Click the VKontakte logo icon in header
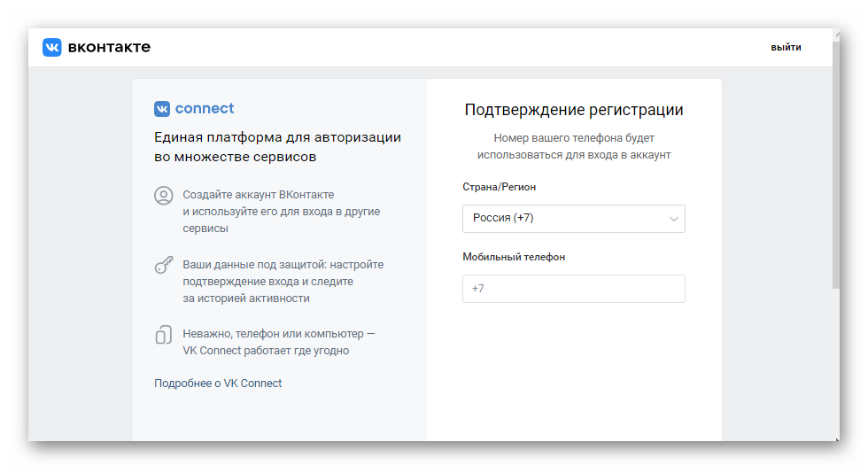This screenshot has width=868, height=473. pyautogui.click(x=52, y=47)
